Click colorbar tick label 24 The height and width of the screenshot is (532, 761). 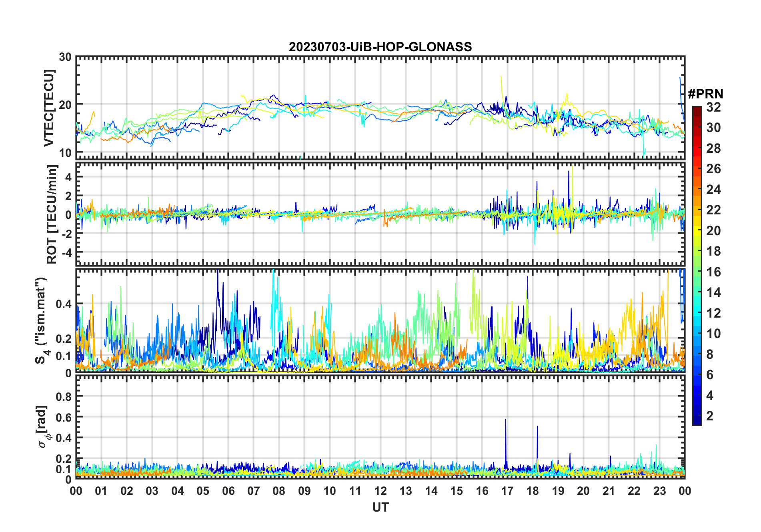(x=713, y=190)
